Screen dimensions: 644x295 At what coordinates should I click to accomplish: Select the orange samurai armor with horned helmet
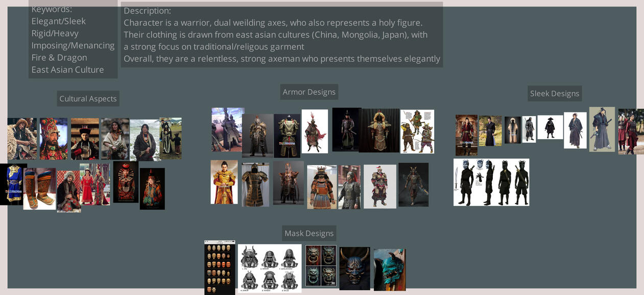pyautogui.click(x=322, y=187)
